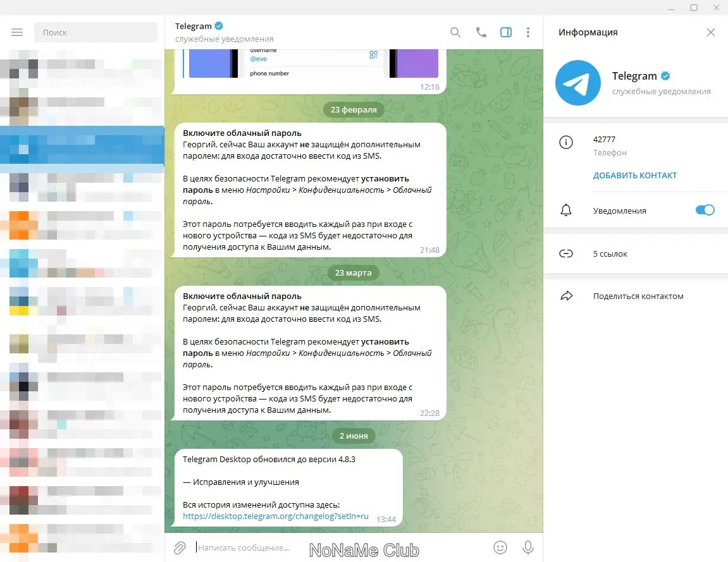Viewport: 728px width, 562px height.
Task: Click the chain link icon
Action: [x=565, y=254]
